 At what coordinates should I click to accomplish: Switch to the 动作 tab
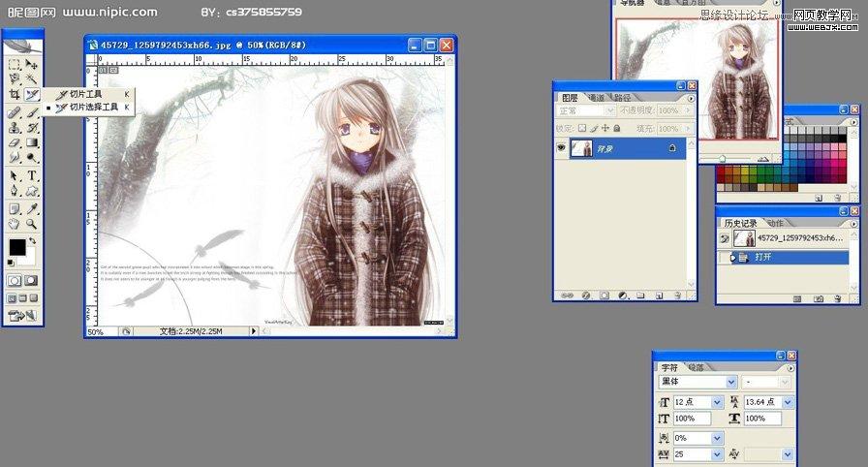point(776,223)
